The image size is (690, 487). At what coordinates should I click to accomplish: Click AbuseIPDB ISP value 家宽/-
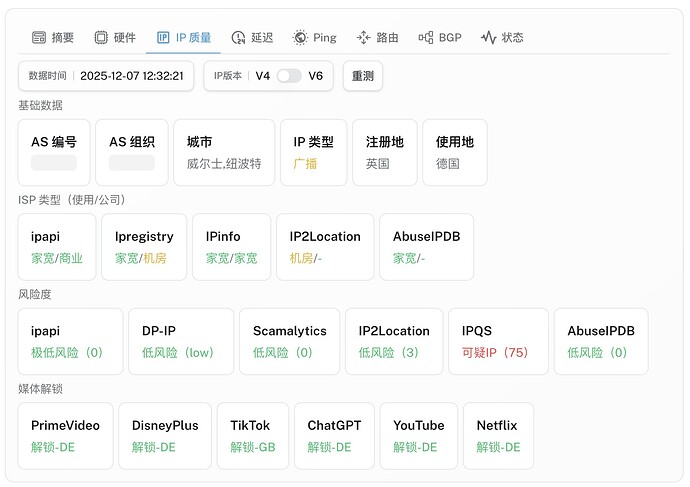409,258
